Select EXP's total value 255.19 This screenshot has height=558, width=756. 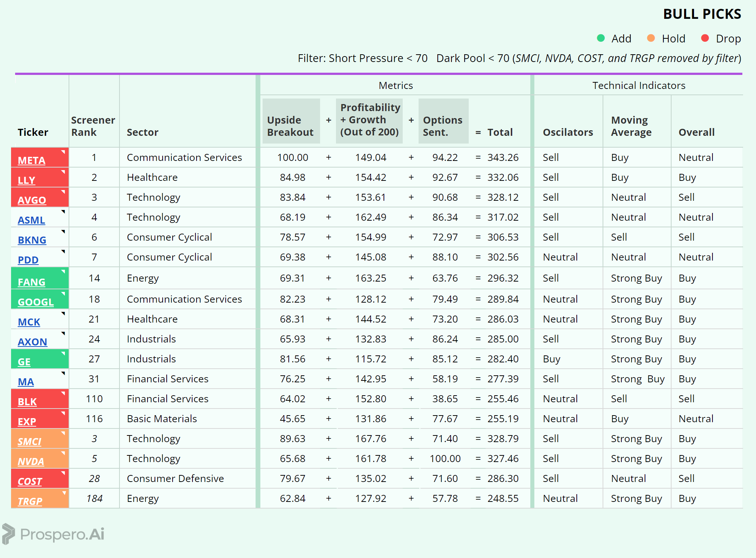(503, 419)
